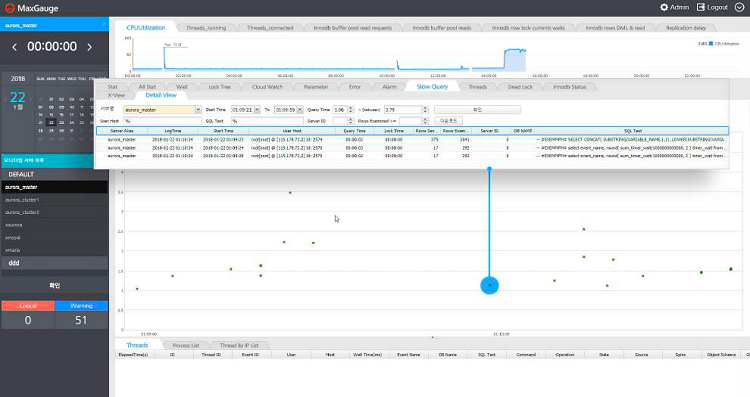Image resolution: width=750 pixels, height=397 pixels.
Task: Switch to Threads_connected chart tab
Action: tap(270, 28)
